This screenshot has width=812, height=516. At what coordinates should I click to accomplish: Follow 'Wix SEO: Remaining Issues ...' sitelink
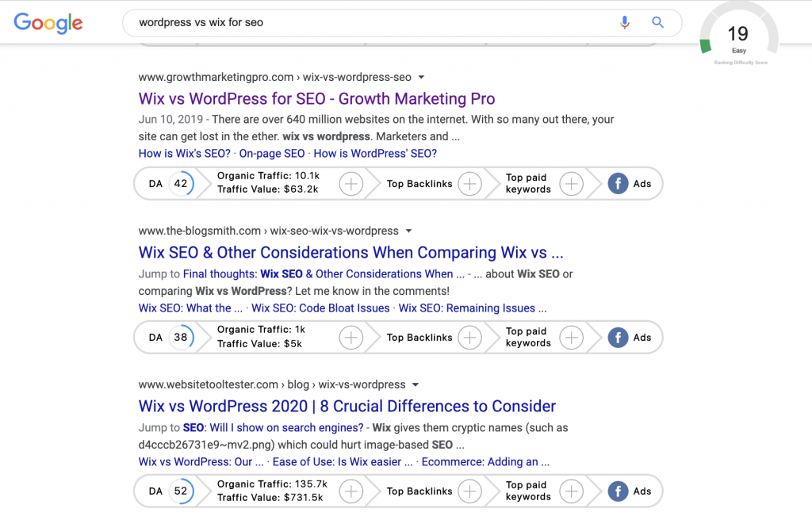click(x=473, y=308)
